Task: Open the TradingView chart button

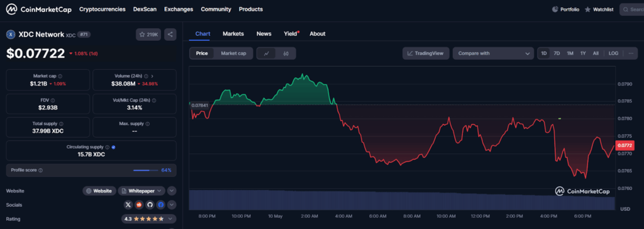Action: click(x=426, y=53)
